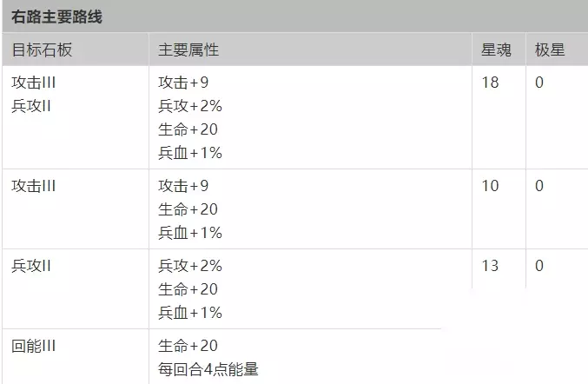Click the 极星 value 0 beside 18
The height and width of the screenshot is (384, 588).
(539, 83)
